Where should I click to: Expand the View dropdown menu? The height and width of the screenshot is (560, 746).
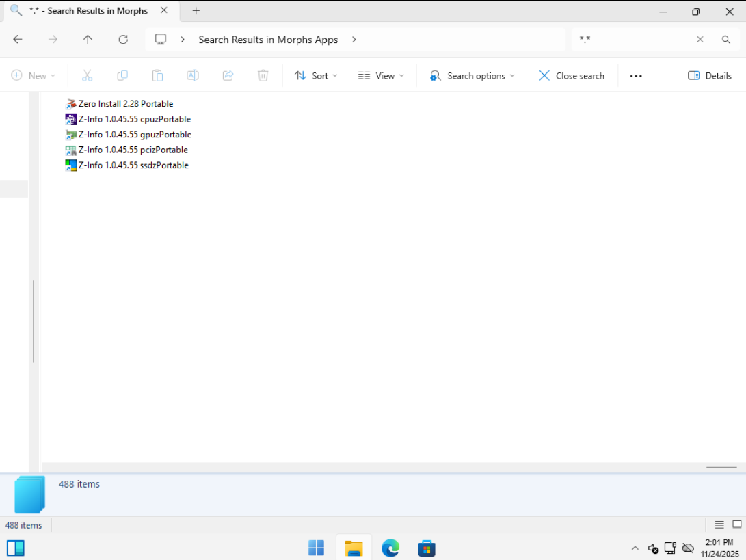tap(381, 76)
